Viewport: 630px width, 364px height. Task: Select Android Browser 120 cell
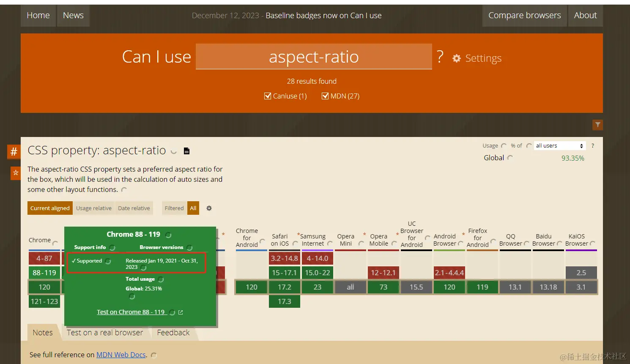pos(449,287)
